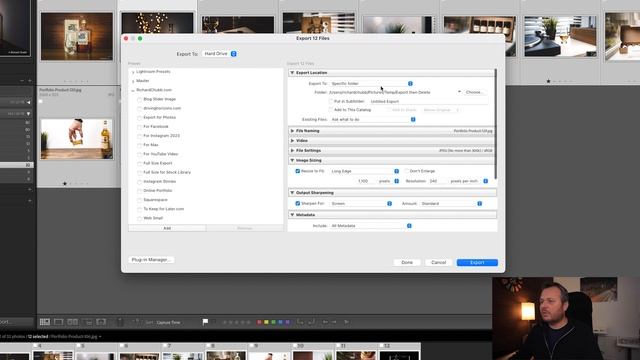Check the Blog Slider Image preset
Screen dimensions: 640x360
pyautogui.click(x=140, y=100)
